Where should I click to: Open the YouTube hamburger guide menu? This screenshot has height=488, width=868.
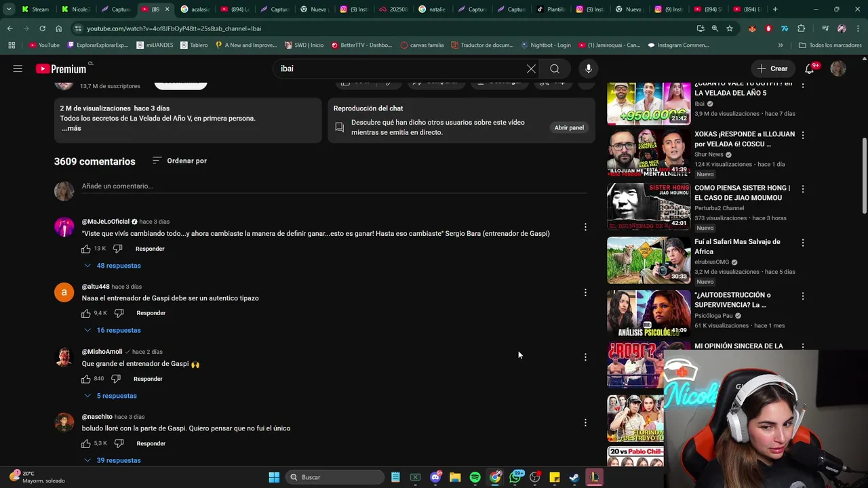(18, 68)
